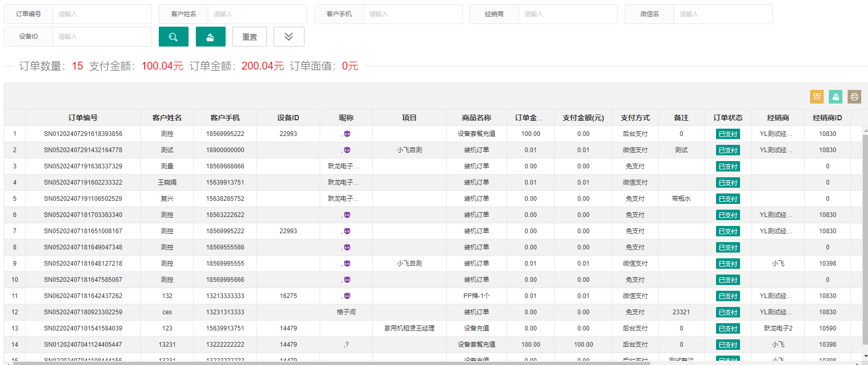
Task: Click the 设备ID column header
Action: [x=288, y=118]
